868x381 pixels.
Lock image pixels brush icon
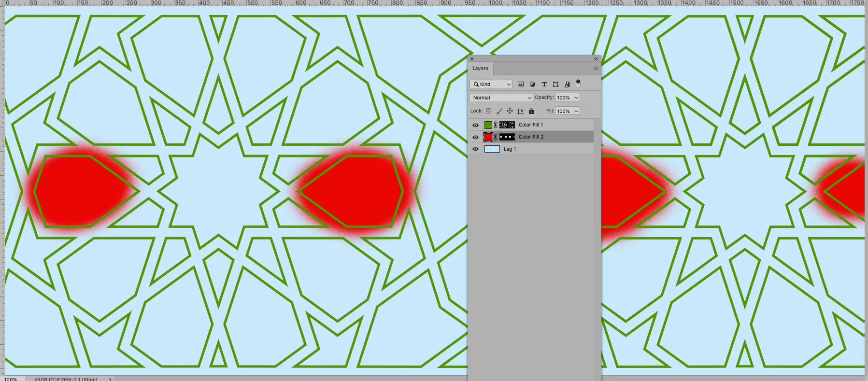click(x=499, y=111)
